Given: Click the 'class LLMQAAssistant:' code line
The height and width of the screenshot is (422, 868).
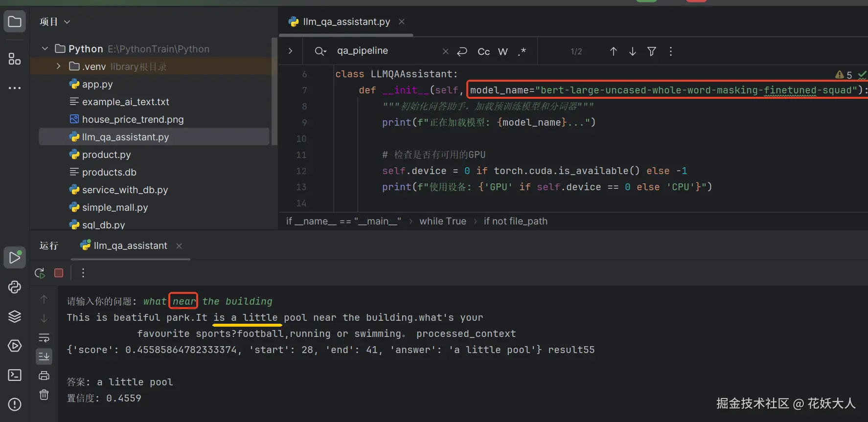Looking at the screenshot, I should click(396, 74).
